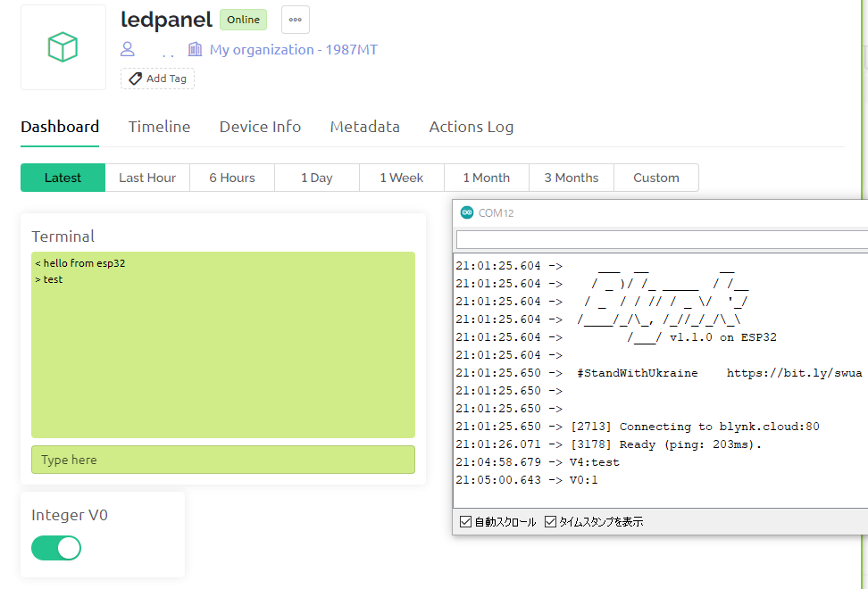Click the '> test' line in Terminal
This screenshot has width=868, height=589.
tap(49, 279)
